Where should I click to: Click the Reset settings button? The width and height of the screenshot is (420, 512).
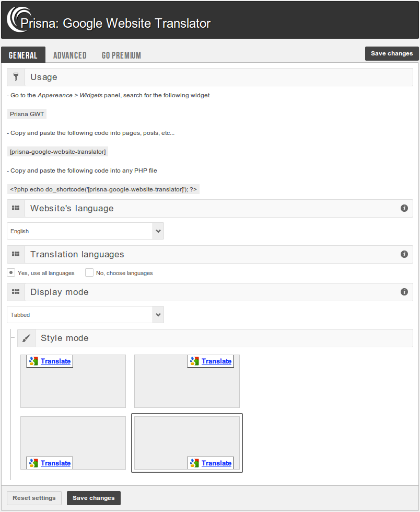[x=34, y=498]
